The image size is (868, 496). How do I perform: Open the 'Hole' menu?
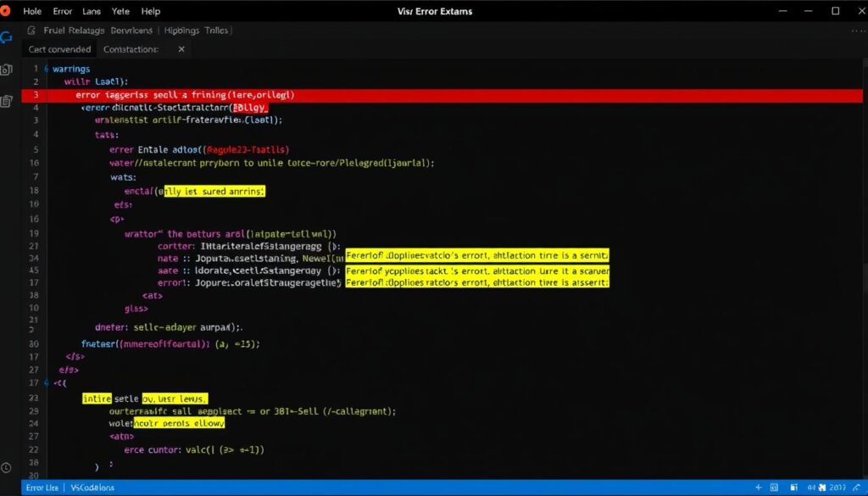coord(32,11)
